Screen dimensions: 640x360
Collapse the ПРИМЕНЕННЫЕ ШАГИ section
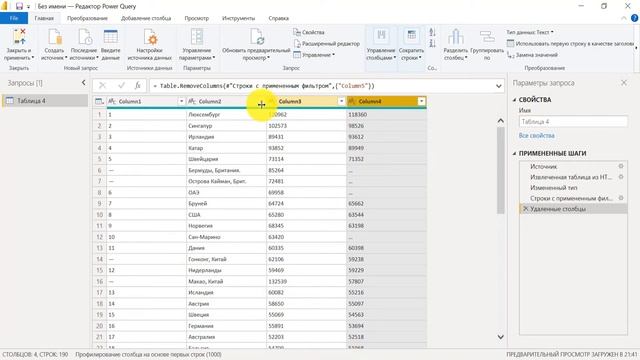(515, 153)
